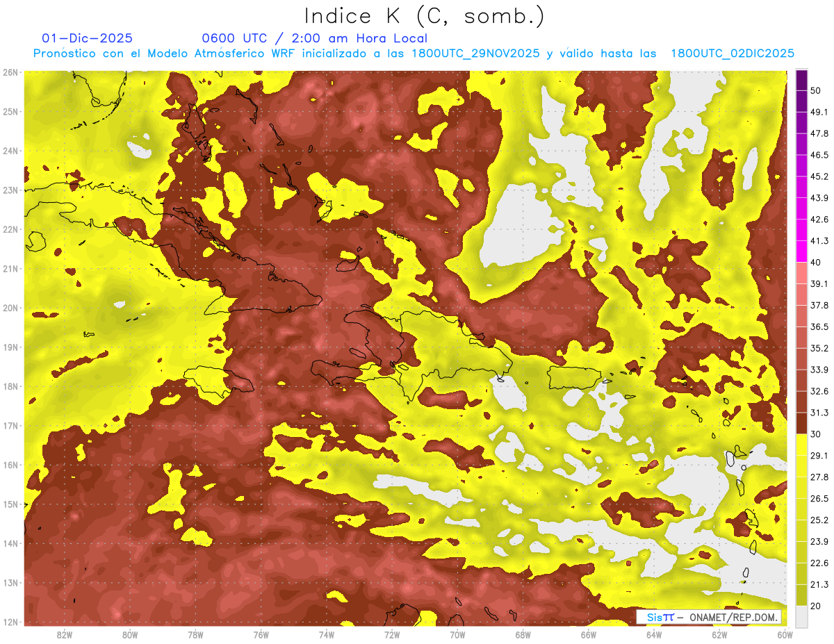
Task: Click the '16N' latitude label
Action: coord(10,465)
